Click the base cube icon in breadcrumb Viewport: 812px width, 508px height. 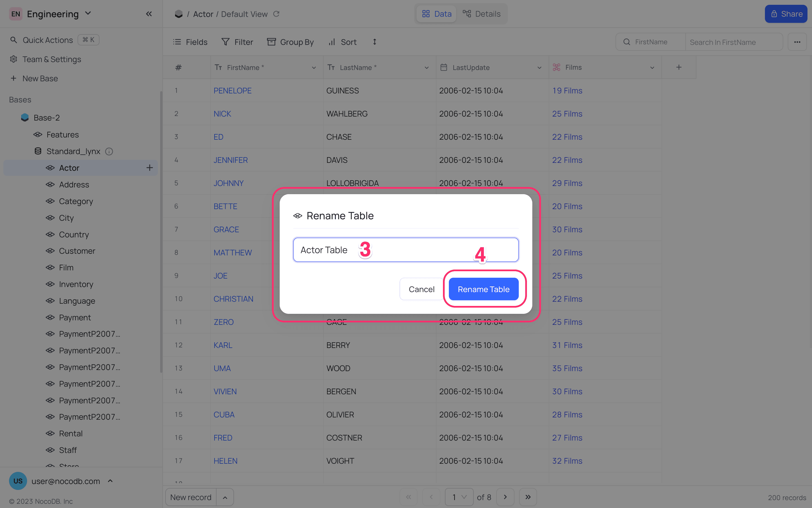point(178,14)
